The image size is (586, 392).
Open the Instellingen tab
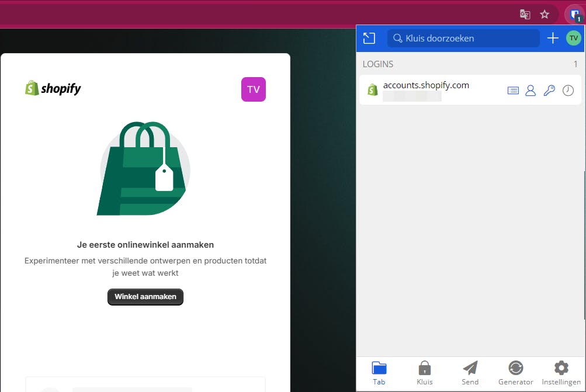point(561,373)
